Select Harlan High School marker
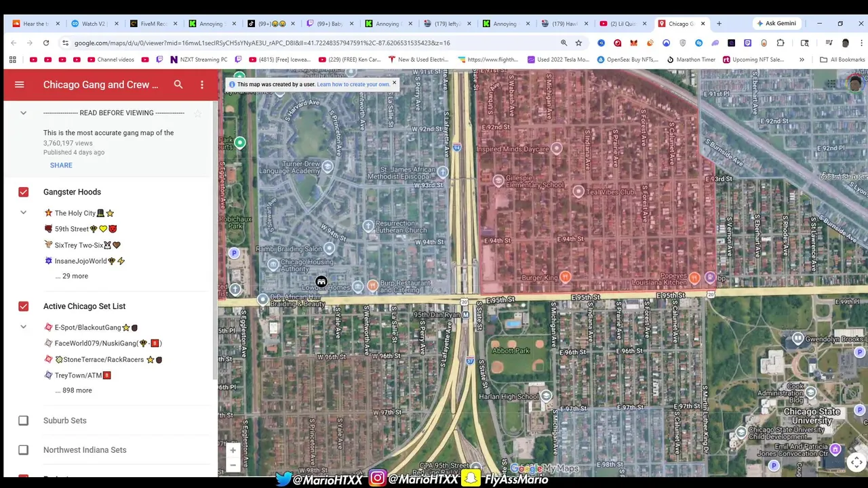This screenshot has width=868, height=488. [546, 396]
